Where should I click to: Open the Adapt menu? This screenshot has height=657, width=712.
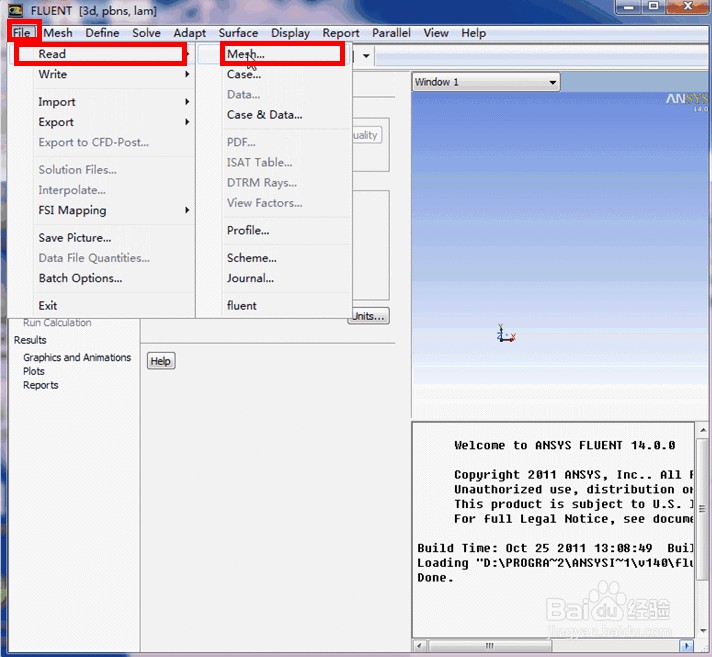189,33
